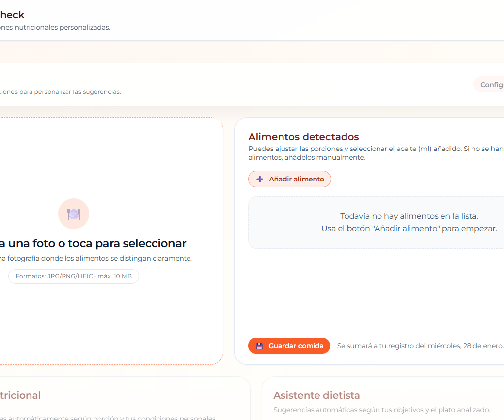
Task: Click the plus icon on Añadir alimento
Action: 260,180
